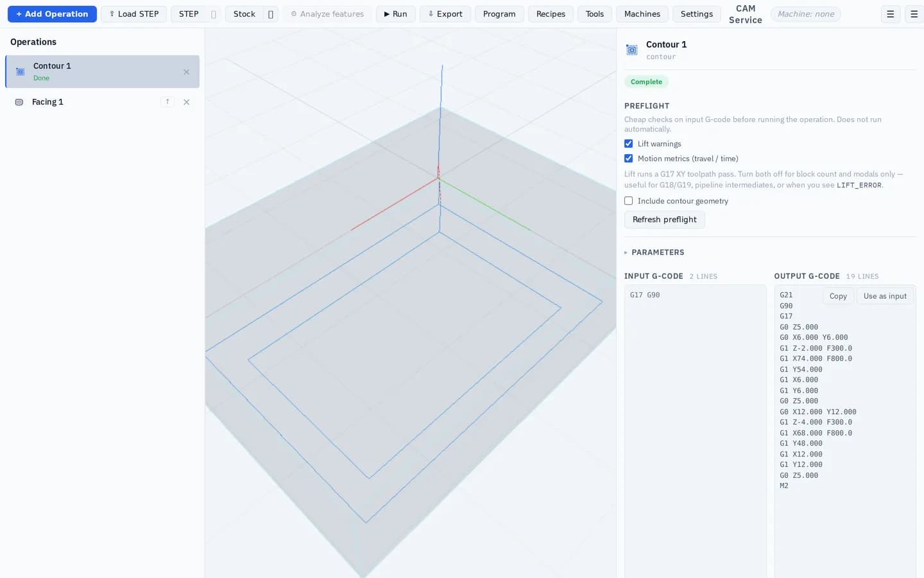This screenshot has width=924, height=578.
Task: Click the LIFT_ERROR code text
Action: point(859,185)
